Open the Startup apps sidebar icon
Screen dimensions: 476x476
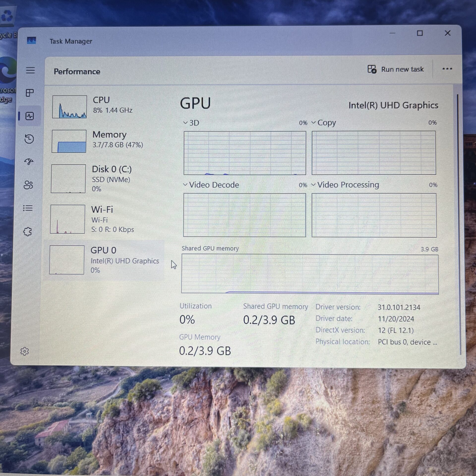point(29,162)
